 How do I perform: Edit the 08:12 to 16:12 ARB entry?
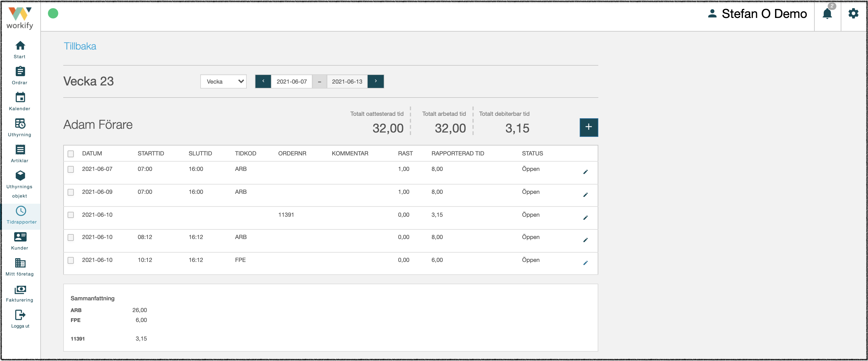click(586, 240)
